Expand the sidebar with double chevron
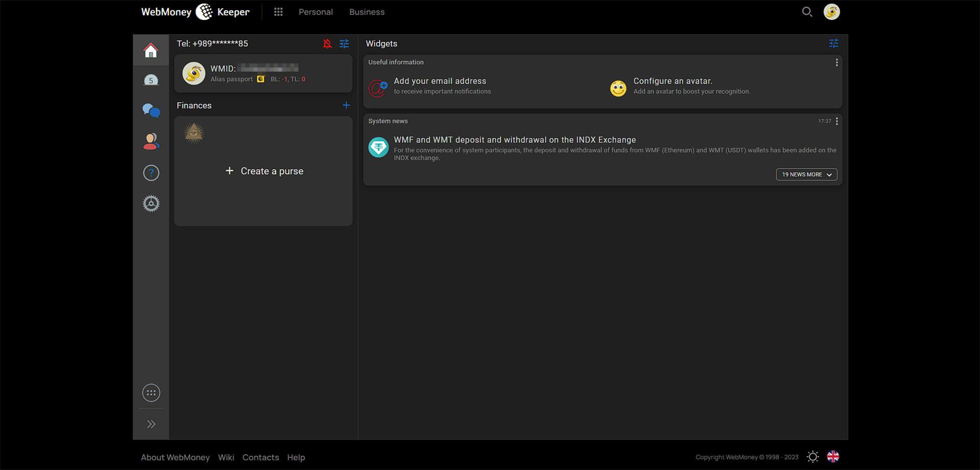980x470 pixels. [x=151, y=424]
